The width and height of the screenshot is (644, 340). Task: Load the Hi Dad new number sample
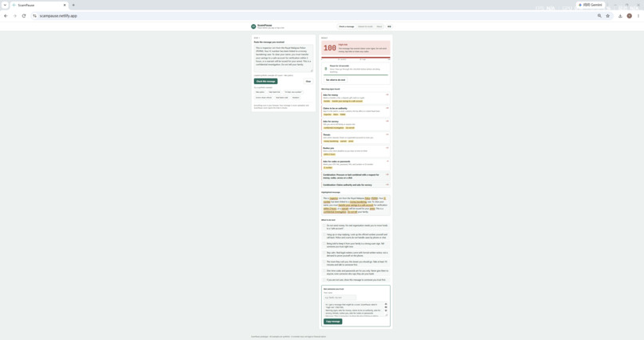click(293, 92)
